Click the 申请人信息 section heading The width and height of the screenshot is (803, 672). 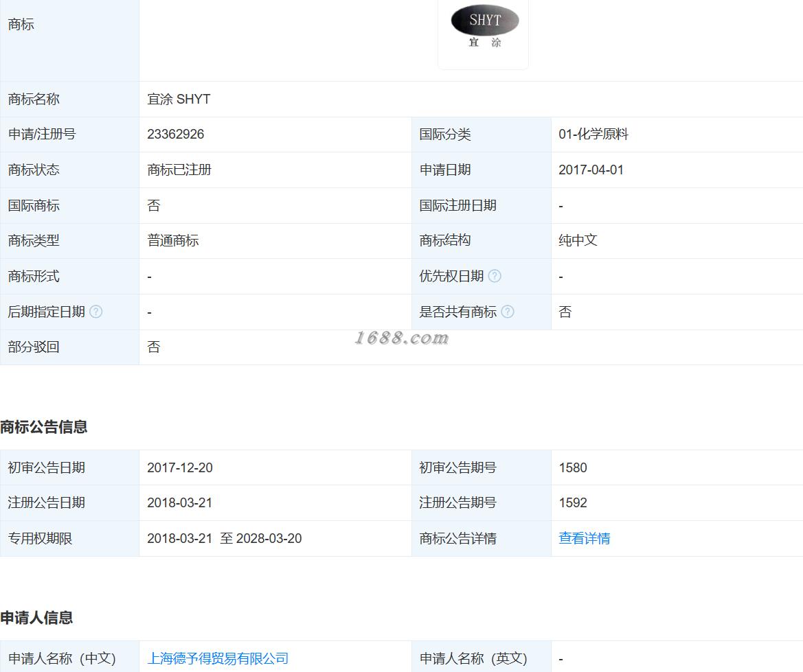click(x=36, y=618)
